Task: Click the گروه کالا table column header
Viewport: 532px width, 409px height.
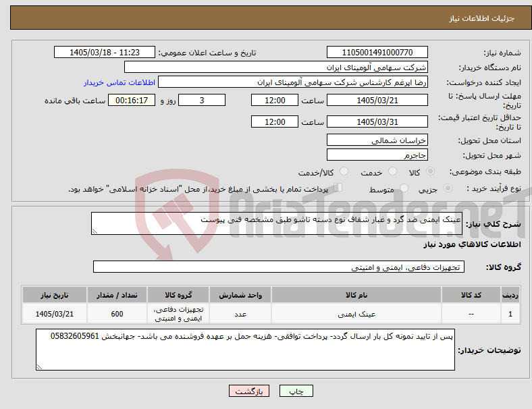Action: [178, 295]
